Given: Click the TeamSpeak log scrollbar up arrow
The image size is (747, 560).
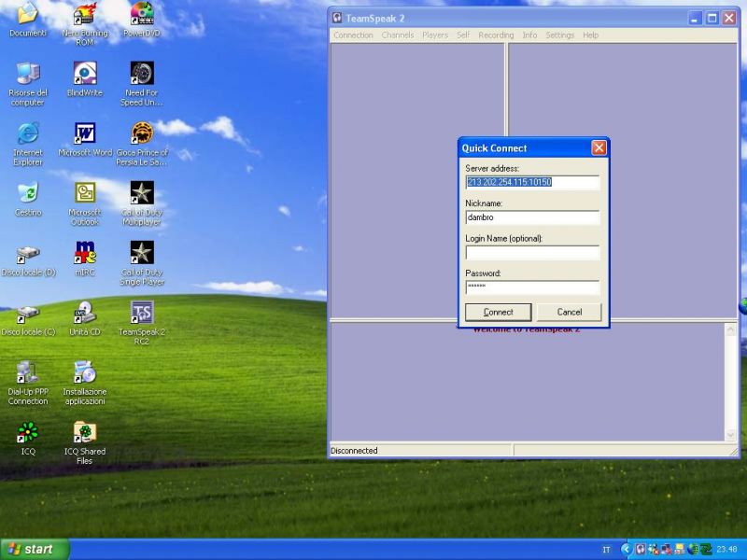Looking at the screenshot, I should pyautogui.click(x=731, y=329).
